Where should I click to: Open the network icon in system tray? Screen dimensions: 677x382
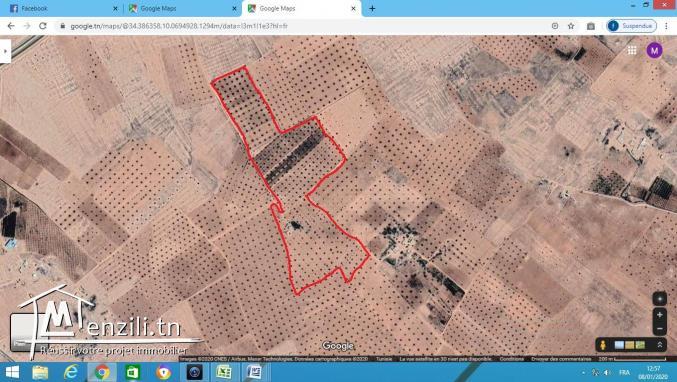[x=595, y=372]
